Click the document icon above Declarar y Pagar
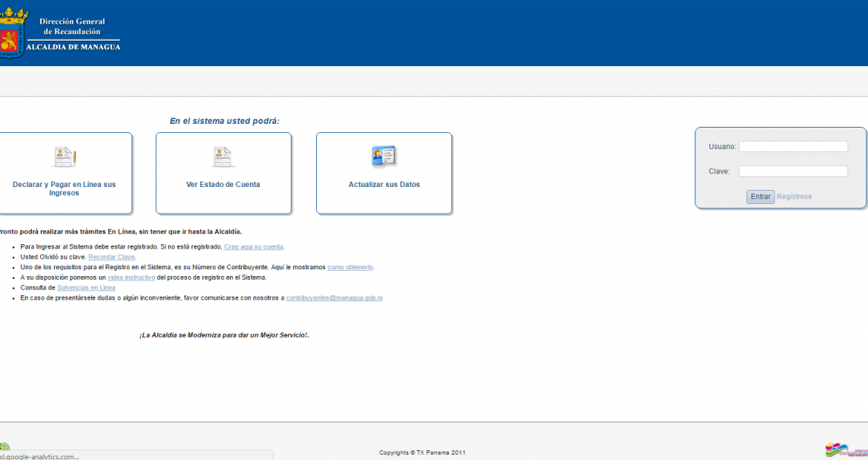 click(65, 157)
